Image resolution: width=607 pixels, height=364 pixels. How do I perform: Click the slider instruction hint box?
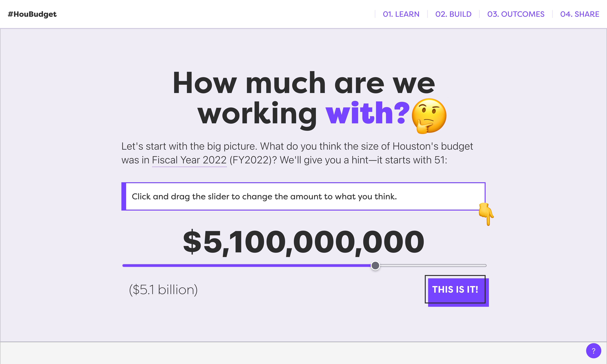303,196
